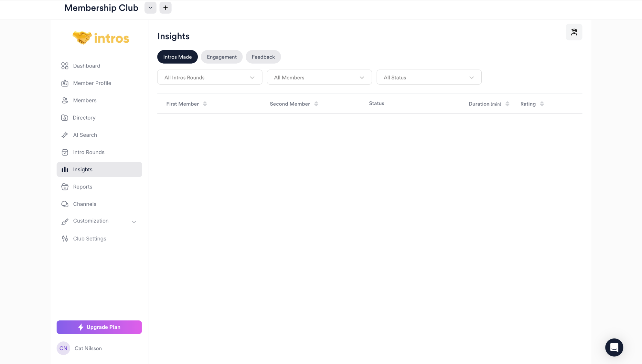642x364 pixels.
Task: Click the Intro Rounds calendar icon
Action: (65, 152)
